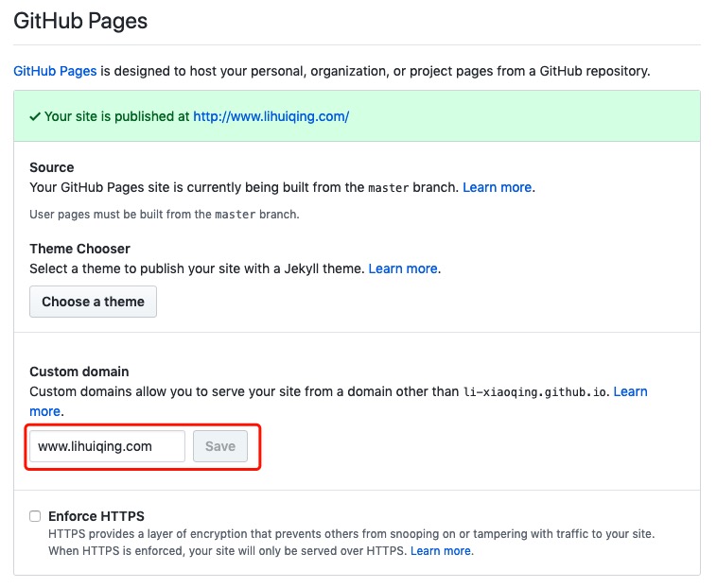
Task: Open Learn more link in Enforce HTTPS description
Action: 440,550
